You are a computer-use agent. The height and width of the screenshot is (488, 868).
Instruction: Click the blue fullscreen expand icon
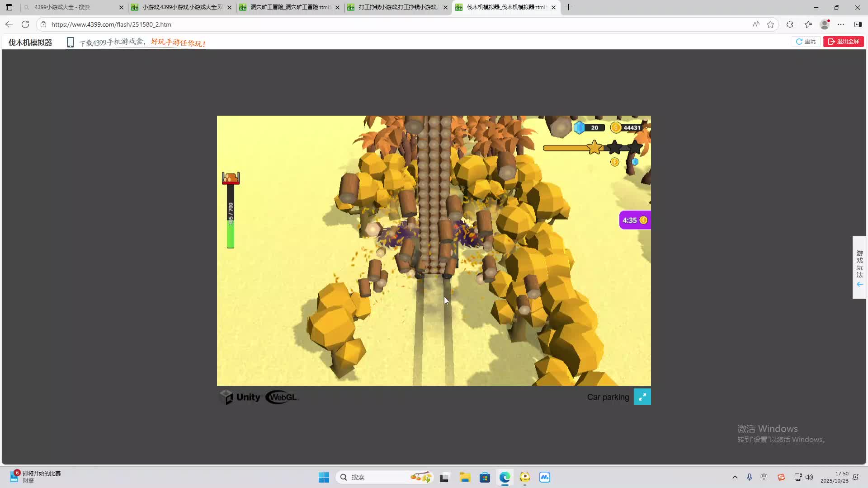pyautogui.click(x=642, y=397)
